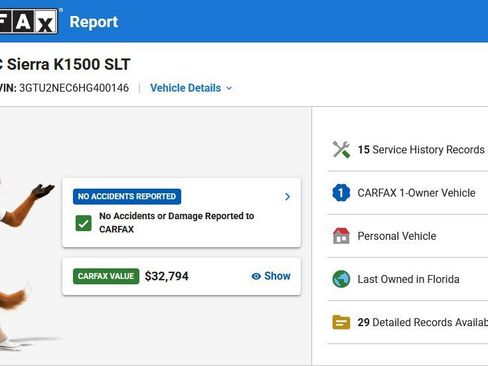Click the CARFAX VALUE green badge

106,276
